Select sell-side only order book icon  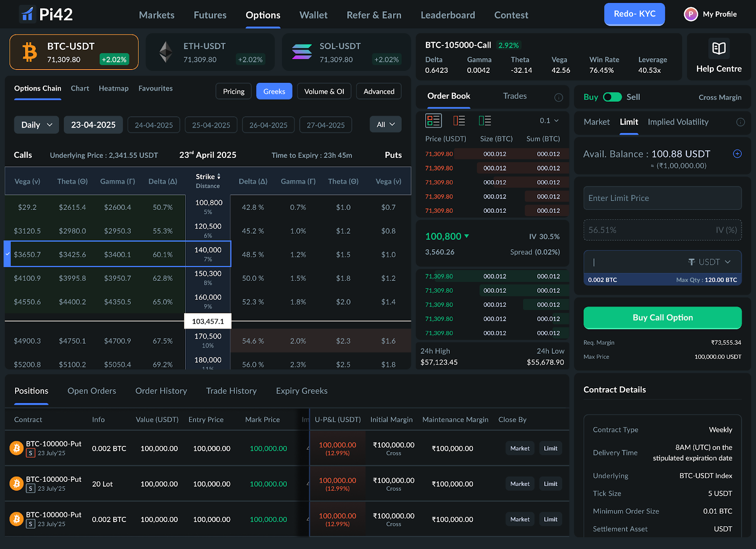[459, 121]
